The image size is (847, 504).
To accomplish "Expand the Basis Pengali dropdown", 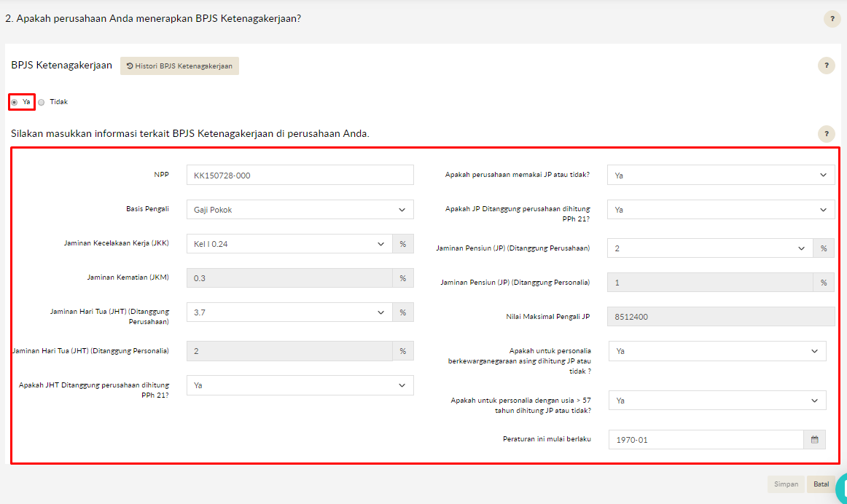I will tap(300, 210).
